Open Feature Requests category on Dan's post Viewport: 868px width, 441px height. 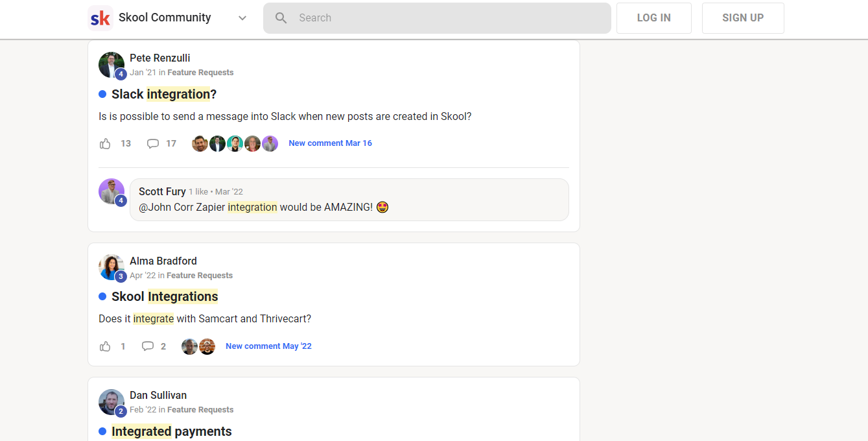coord(200,410)
